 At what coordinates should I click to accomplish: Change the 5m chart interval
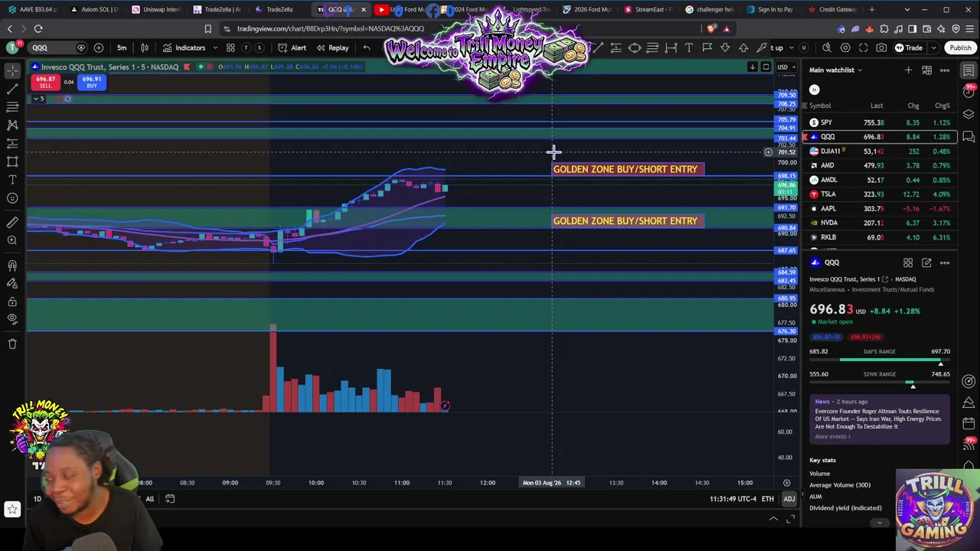coord(122,47)
